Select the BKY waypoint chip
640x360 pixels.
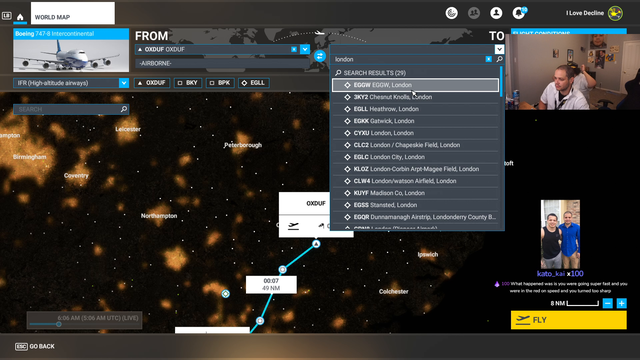point(188,83)
